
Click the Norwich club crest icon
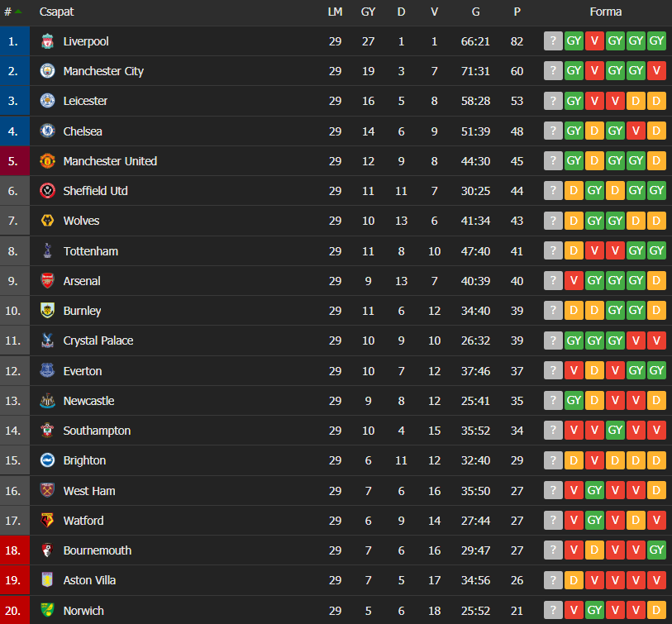(48, 610)
